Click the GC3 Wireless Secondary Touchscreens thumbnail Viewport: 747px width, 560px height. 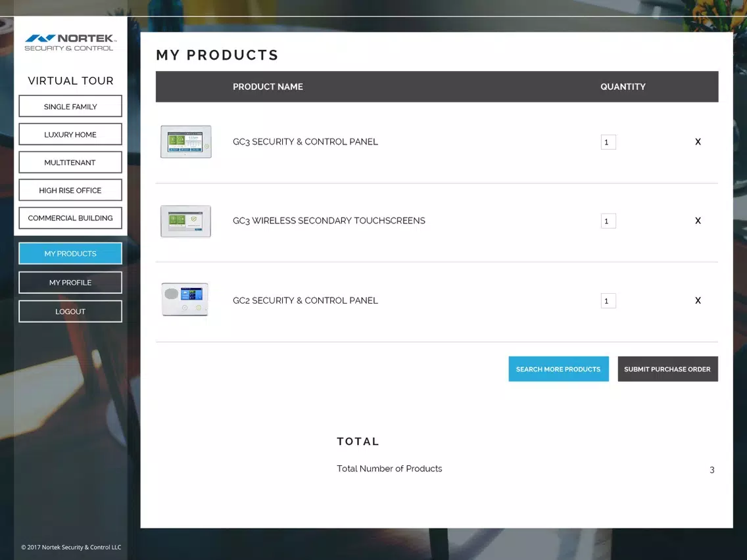click(186, 221)
